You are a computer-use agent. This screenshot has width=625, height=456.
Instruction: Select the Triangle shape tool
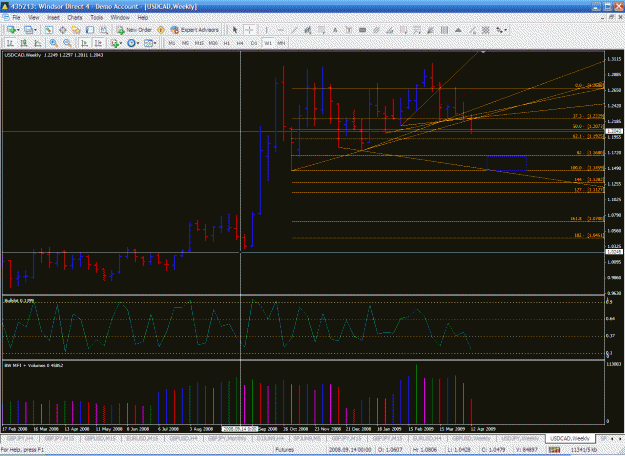(458, 30)
